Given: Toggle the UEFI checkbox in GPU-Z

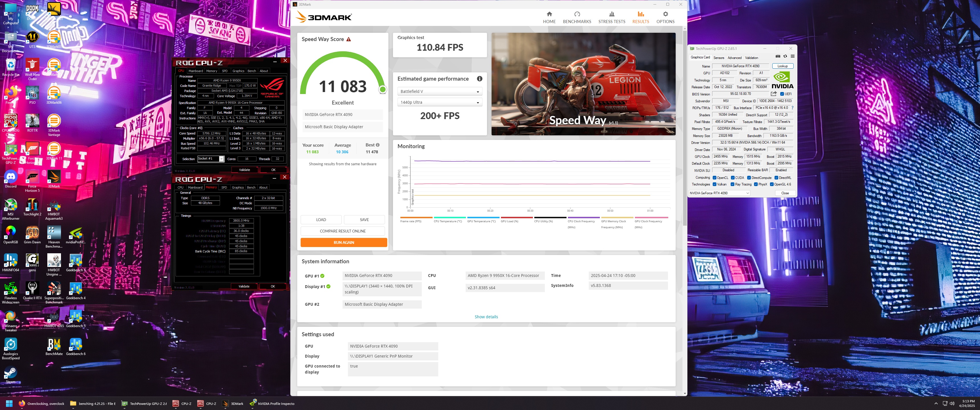Looking at the screenshot, I should (782, 94).
